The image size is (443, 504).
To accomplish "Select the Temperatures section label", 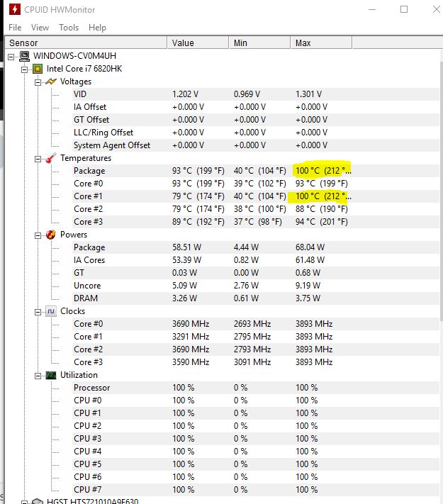I will click(x=86, y=158).
